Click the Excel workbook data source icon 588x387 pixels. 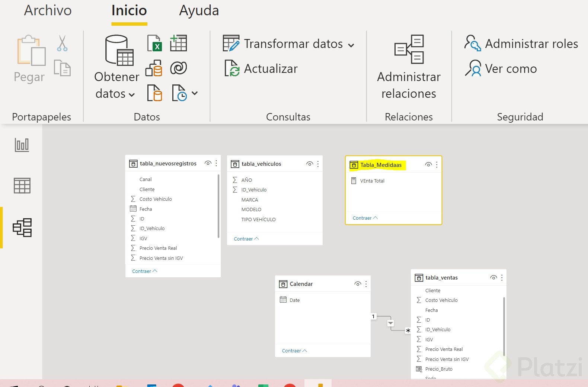154,43
